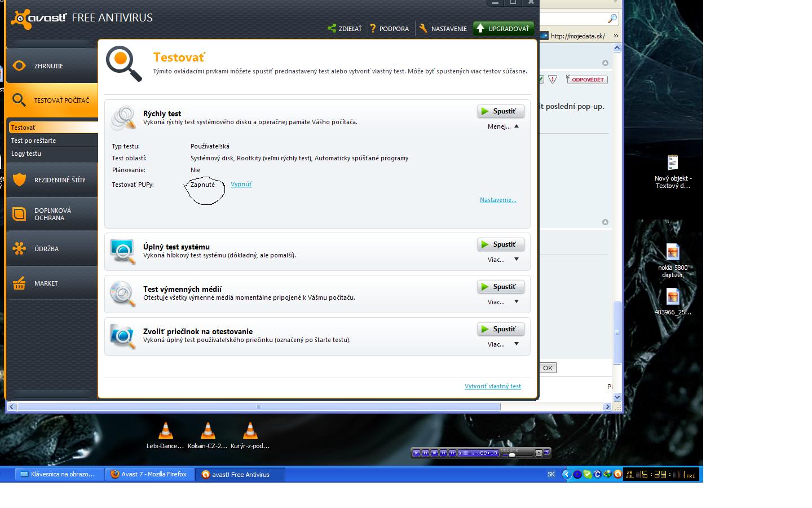Screen dimensions: 812x508
Task: Select Nový objekt text document desktop icon
Action: click(x=673, y=172)
